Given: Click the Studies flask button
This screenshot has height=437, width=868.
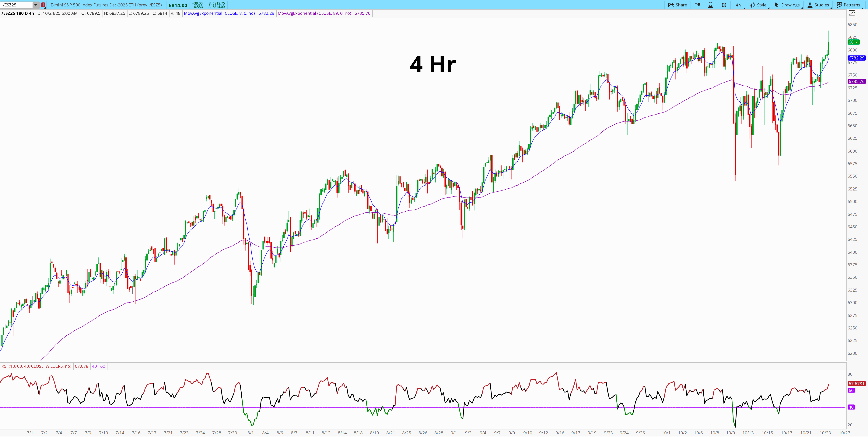Looking at the screenshot, I should (x=818, y=5).
